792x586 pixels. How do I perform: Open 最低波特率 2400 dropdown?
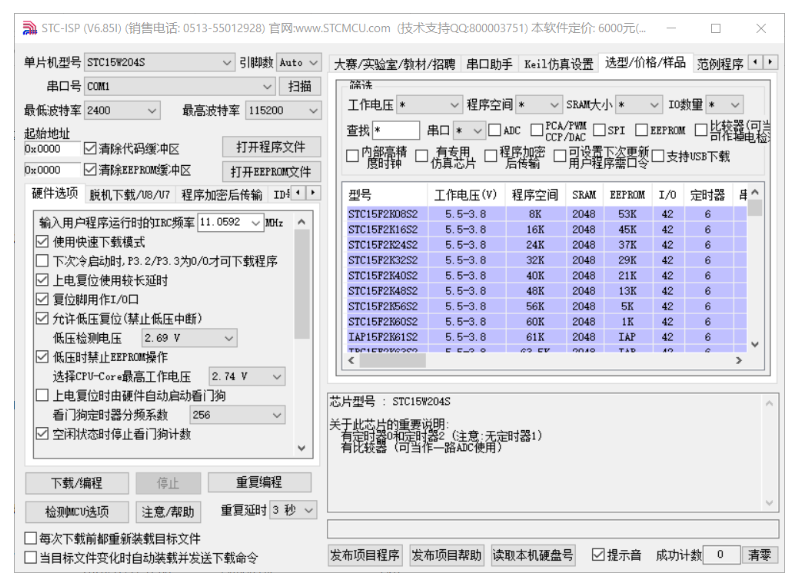pos(122,110)
